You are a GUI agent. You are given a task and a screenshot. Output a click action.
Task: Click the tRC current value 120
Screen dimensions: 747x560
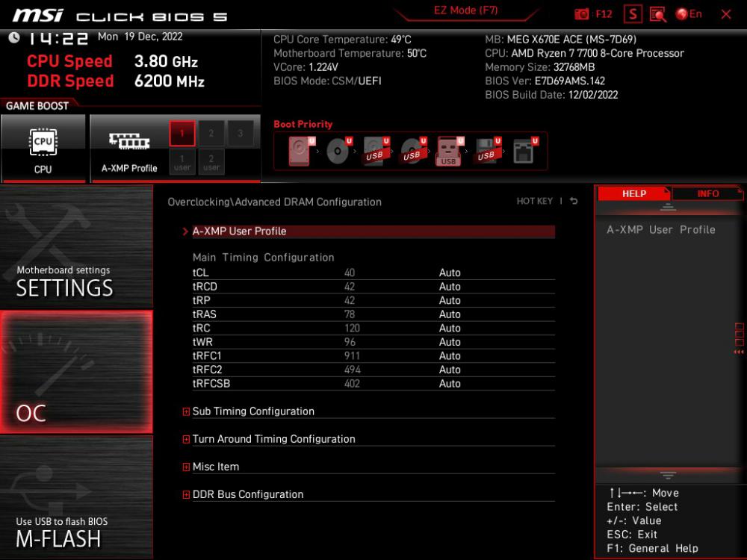[352, 328]
